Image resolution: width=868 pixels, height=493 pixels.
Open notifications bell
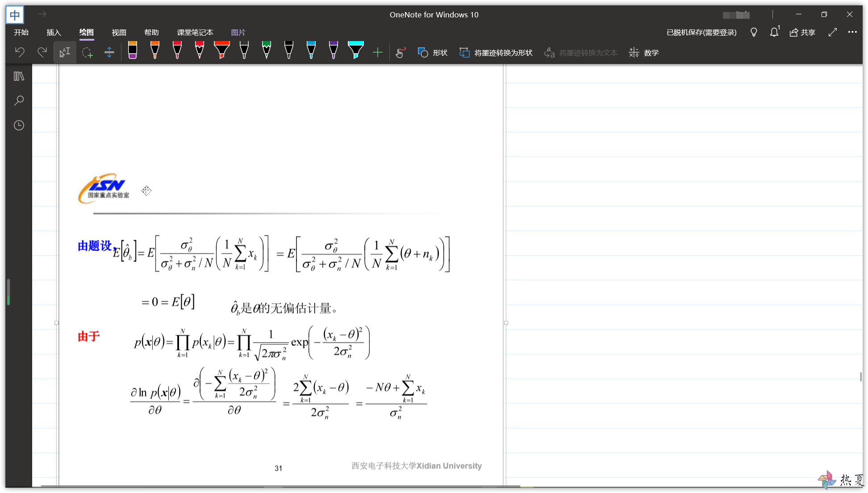pos(774,32)
